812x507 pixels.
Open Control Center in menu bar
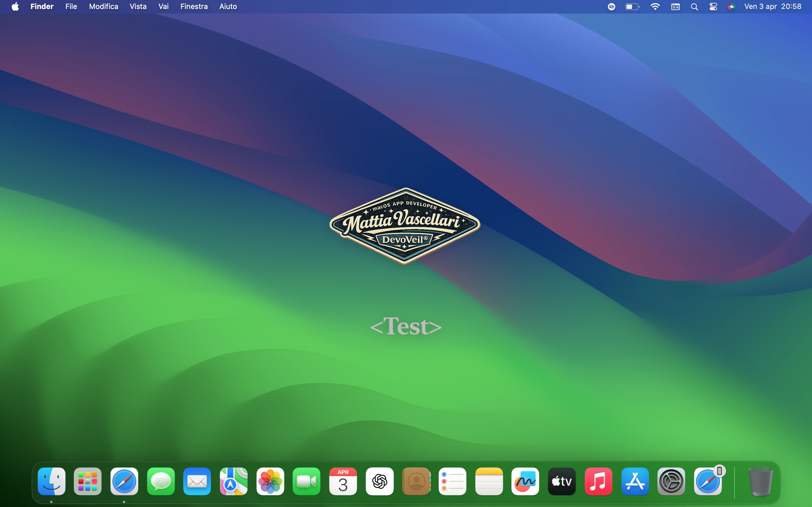coord(713,7)
